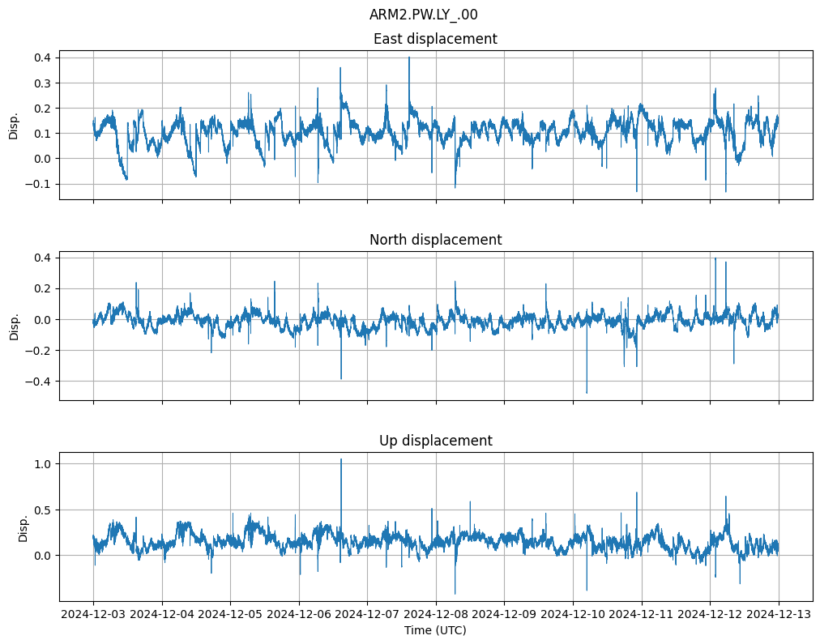Select the North displacement subplot title

point(435,240)
